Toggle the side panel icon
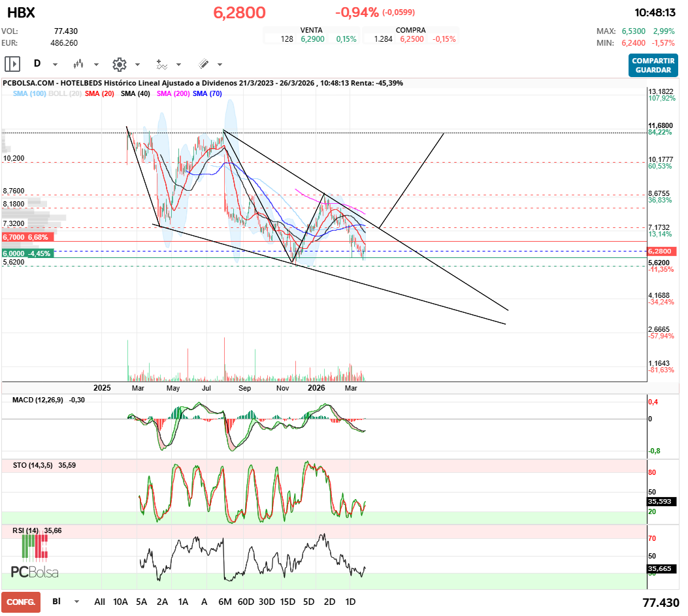Screen dimensions: 688x616 (x=12, y=64)
